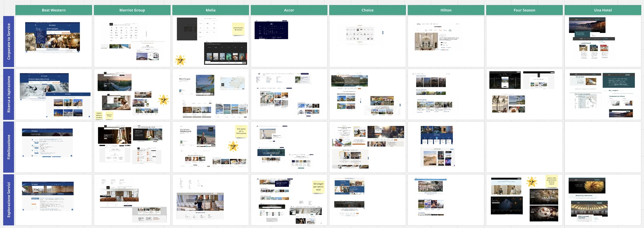Select Choice screenshot in Corporate to Service row
Screen dimensions: 644x228
[360, 35]
